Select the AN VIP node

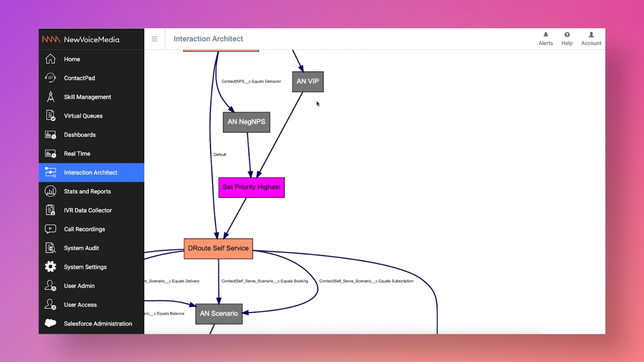click(308, 82)
